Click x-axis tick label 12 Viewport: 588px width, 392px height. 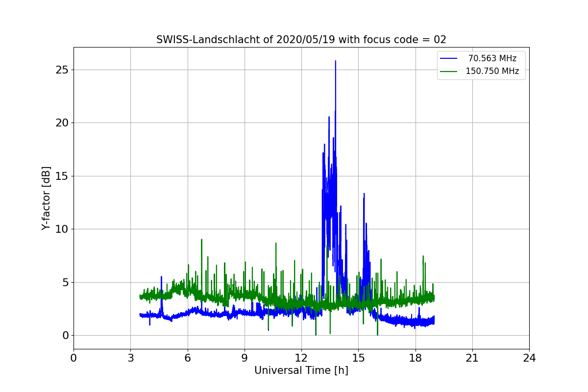point(301,358)
